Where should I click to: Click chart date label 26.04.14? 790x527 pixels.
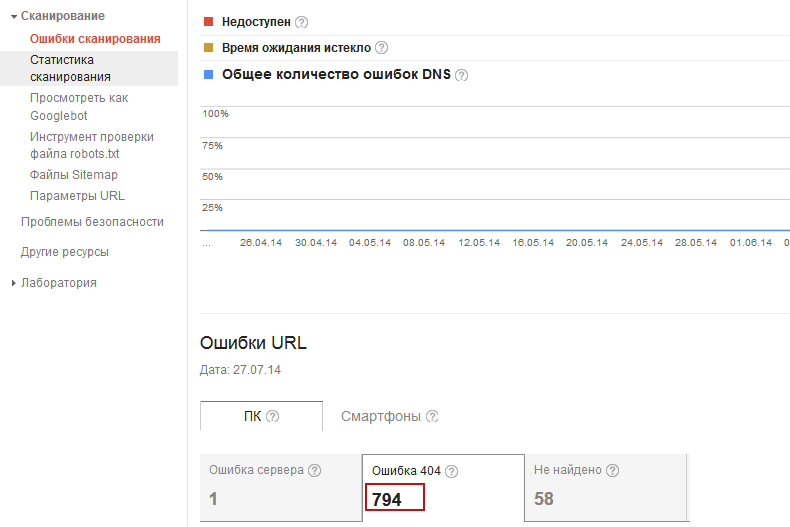(x=260, y=243)
